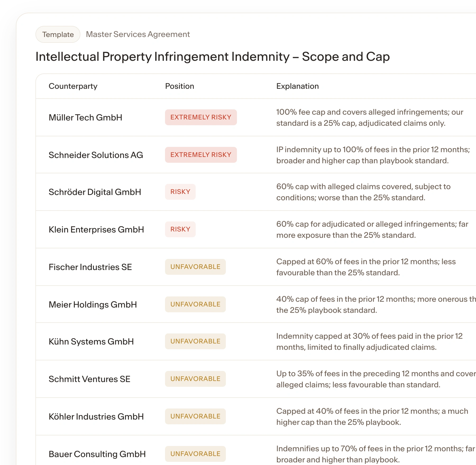Open Fischer Industries SE counterparty
Image resolution: width=476 pixels, height=465 pixels.
point(90,267)
